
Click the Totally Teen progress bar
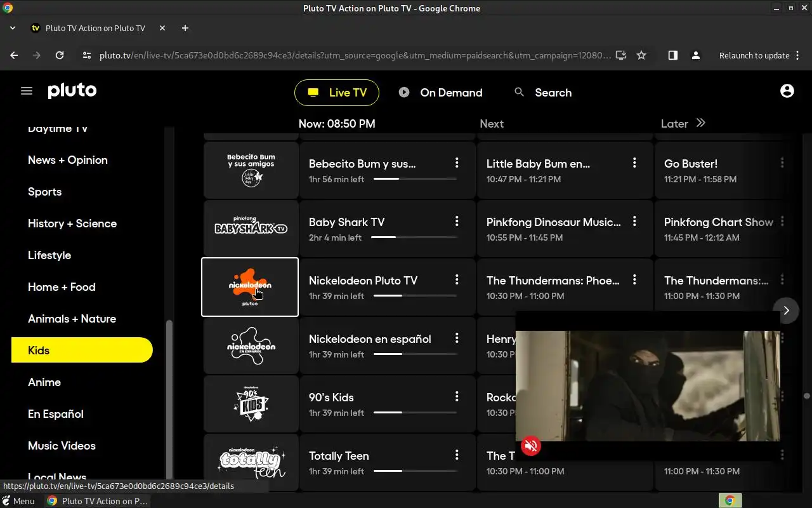(416, 471)
